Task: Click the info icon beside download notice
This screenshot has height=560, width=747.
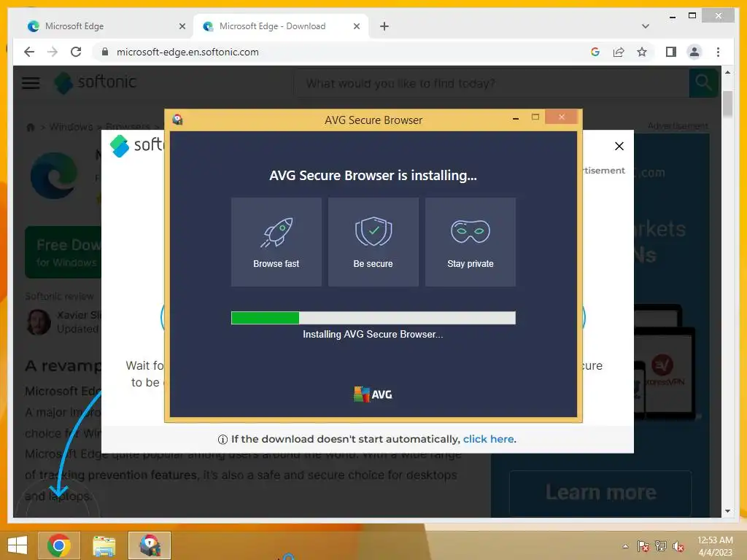Action: point(222,440)
